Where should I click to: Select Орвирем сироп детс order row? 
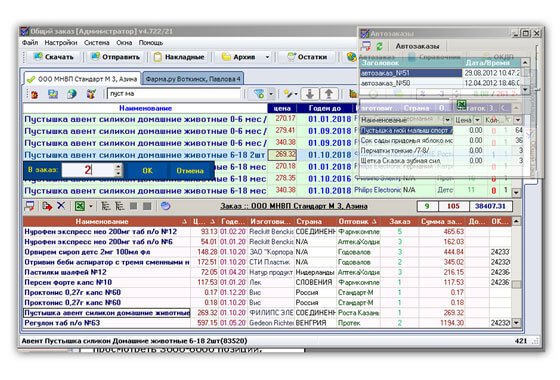(267, 252)
